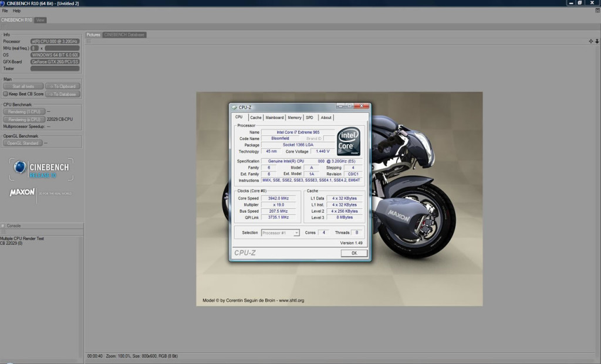
Task: Switch to the Cache tab in CPU-Z
Action: 256,117
